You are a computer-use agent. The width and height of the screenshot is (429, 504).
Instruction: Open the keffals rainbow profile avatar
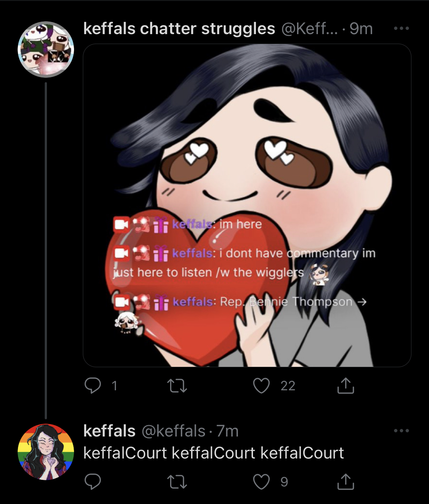(46, 452)
